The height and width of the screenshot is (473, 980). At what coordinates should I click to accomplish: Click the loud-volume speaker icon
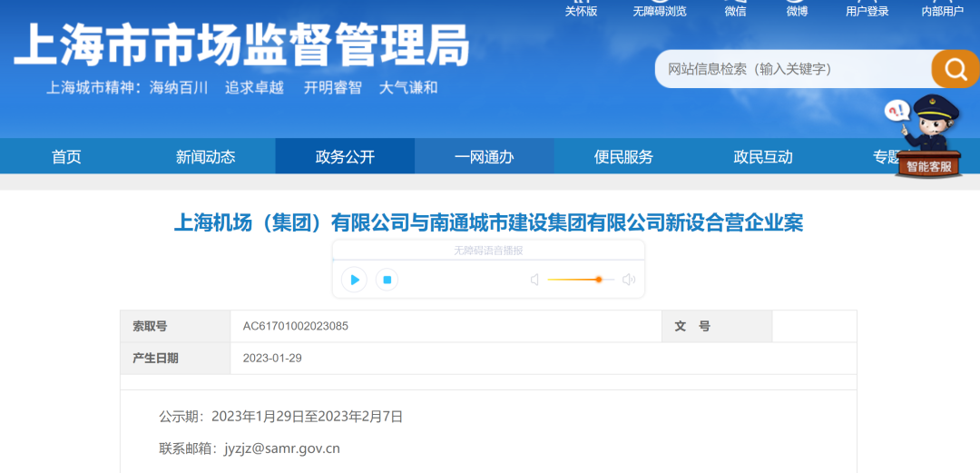[629, 280]
